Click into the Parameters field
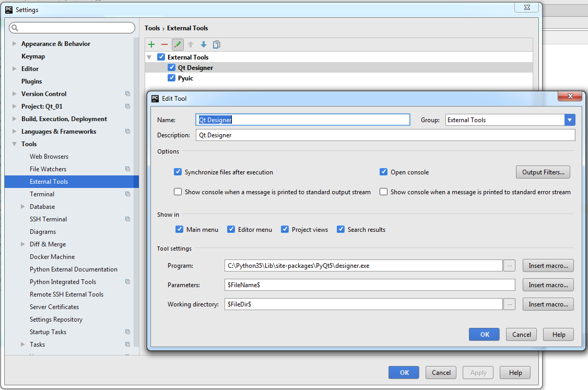 click(369, 285)
